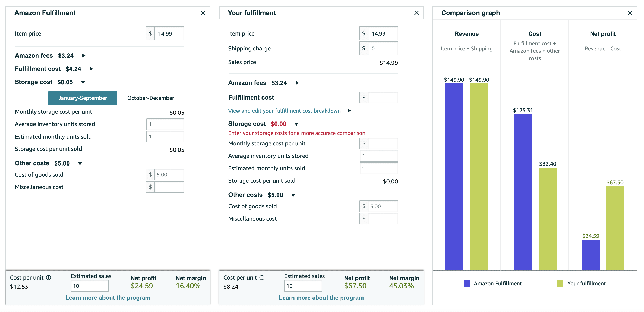This screenshot has width=644, height=312.
Task: Open Learn more link under Your fulfillment
Action: pyautogui.click(x=321, y=298)
